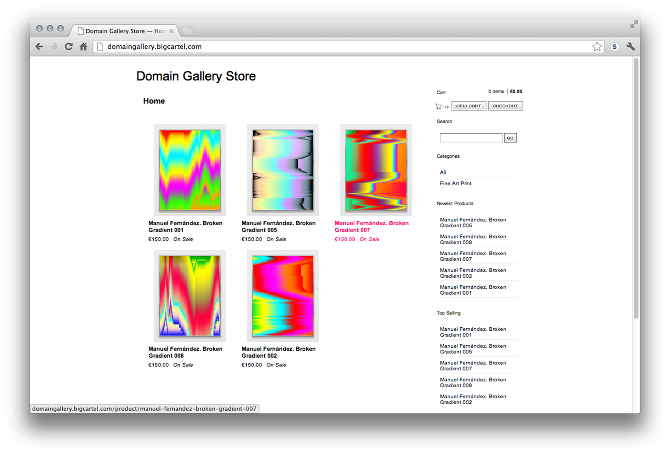Viewport: 670px width, 455px height.
Task: Click the shopping cart icon
Action: [438, 106]
